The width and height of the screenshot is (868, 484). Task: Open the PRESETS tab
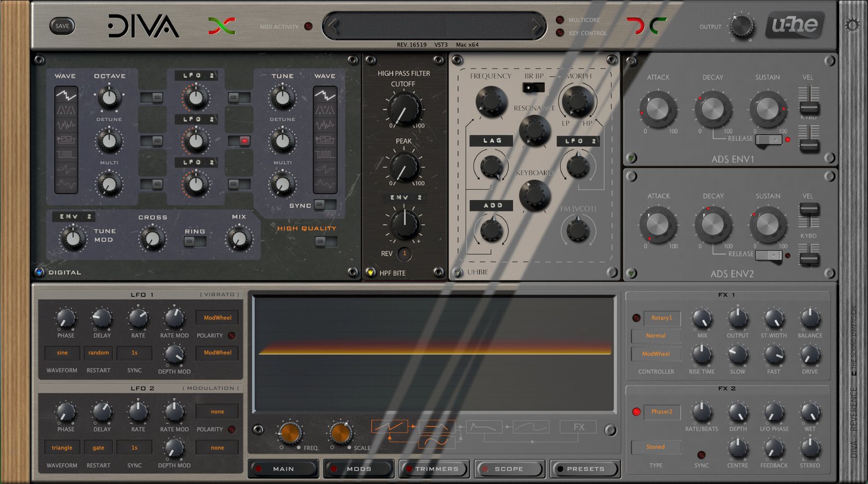(x=585, y=468)
